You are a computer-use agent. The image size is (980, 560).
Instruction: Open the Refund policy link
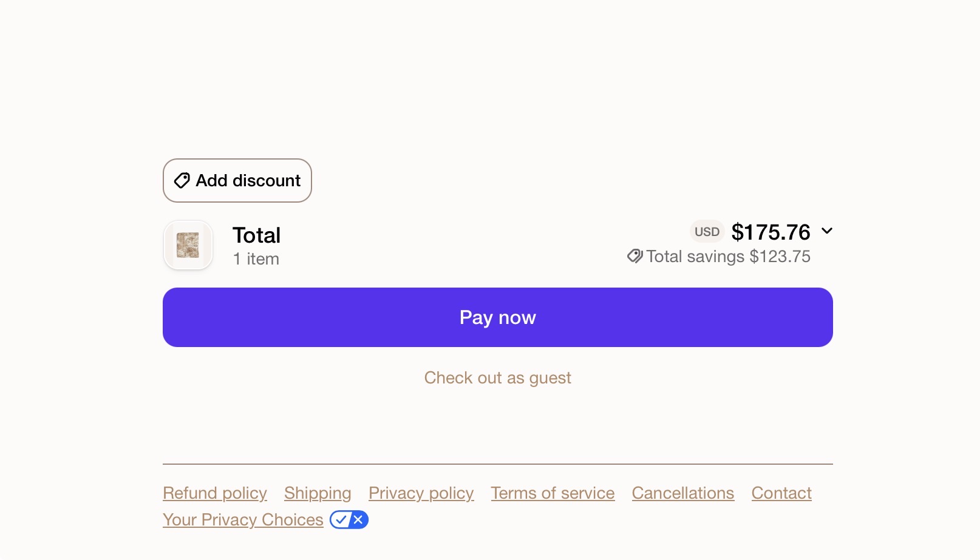coord(215,493)
